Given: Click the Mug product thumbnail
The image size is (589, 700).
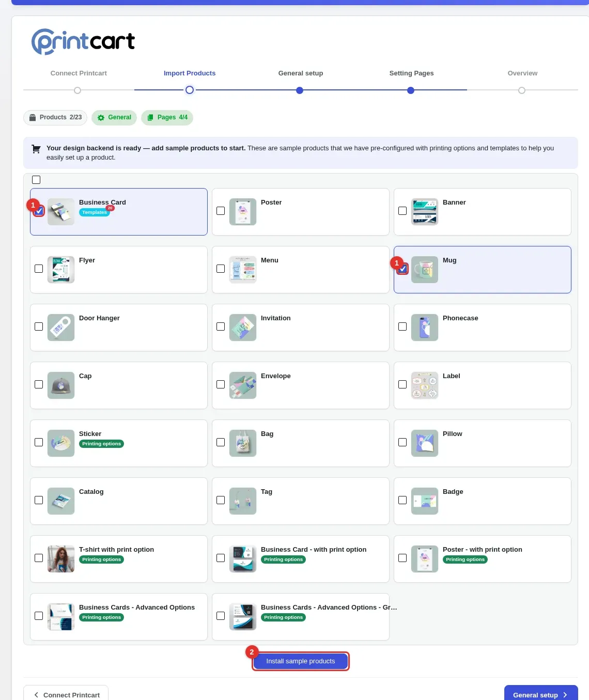Looking at the screenshot, I should [x=425, y=270].
